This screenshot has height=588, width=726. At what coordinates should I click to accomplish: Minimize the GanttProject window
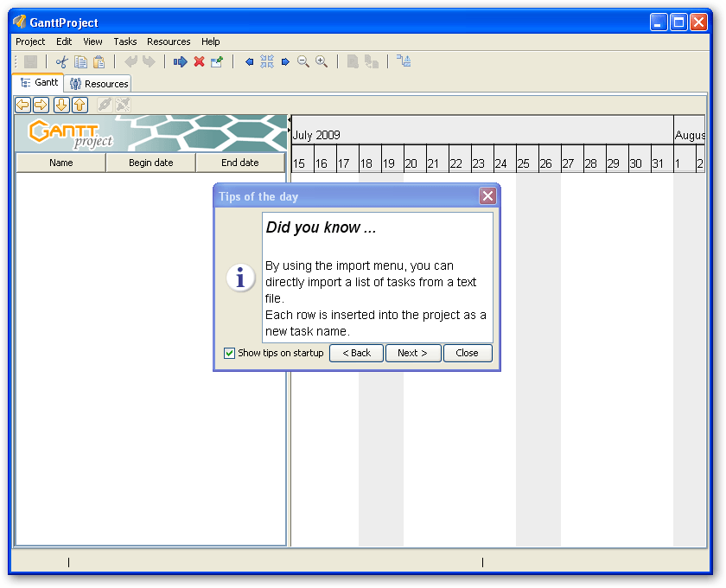click(x=659, y=22)
